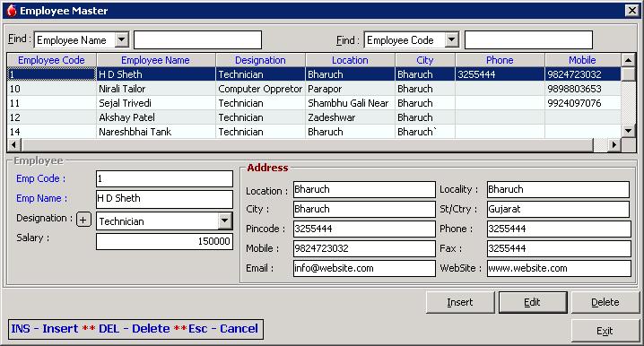Viewport: 644px width, 346px height.
Task: Click the Insert button
Action: click(x=460, y=302)
